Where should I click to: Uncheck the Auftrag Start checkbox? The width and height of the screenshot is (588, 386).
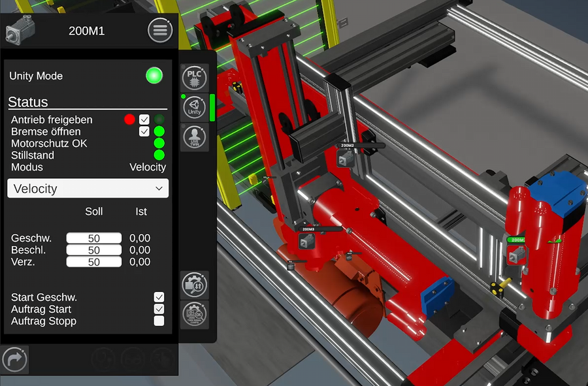click(159, 309)
